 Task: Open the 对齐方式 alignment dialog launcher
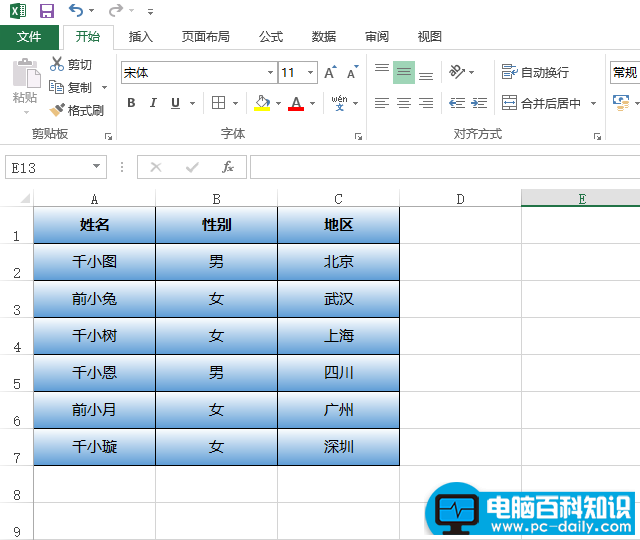pyautogui.click(x=597, y=136)
